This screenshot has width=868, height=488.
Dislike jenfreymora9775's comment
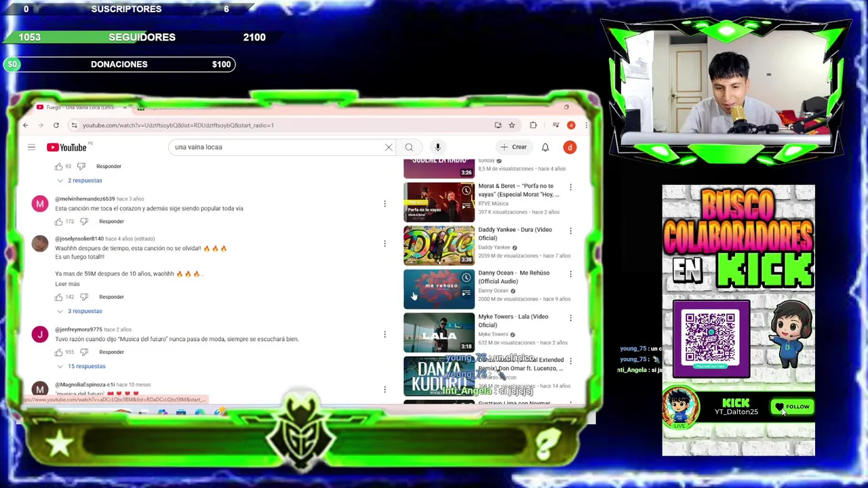(x=84, y=352)
